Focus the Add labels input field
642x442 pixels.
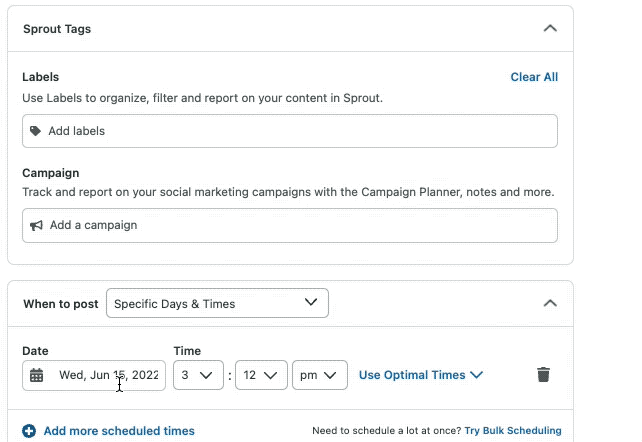pos(290,131)
